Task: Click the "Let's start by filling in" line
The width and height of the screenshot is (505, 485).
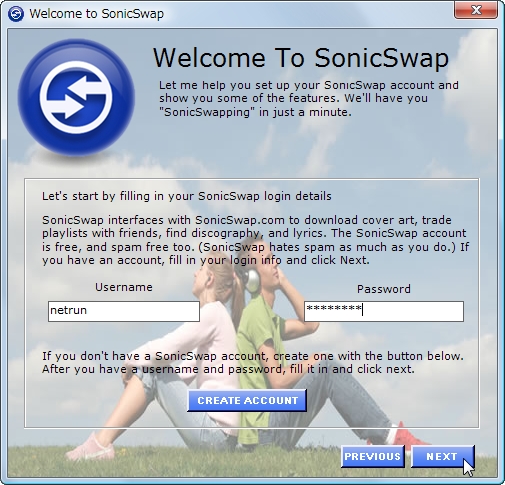Action: tap(187, 196)
